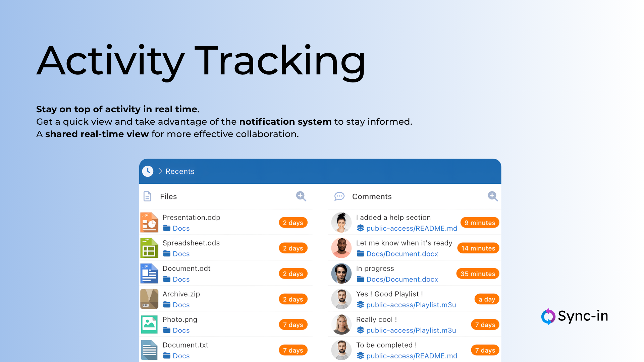Click the Comments search magnifier icon
Screen dimensions: 644x362
click(x=492, y=196)
